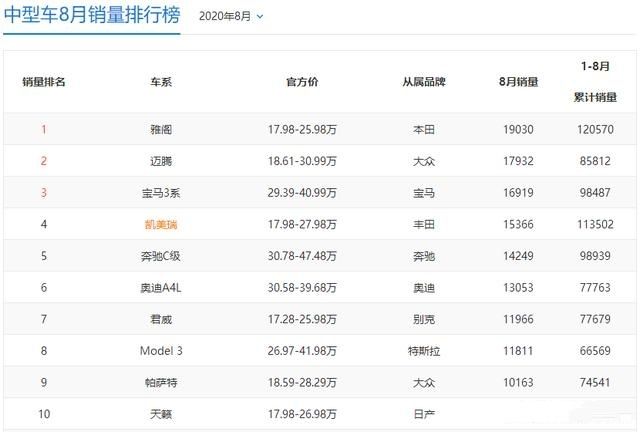
Task: Click cumulative sales value 113502
Action: tap(595, 225)
